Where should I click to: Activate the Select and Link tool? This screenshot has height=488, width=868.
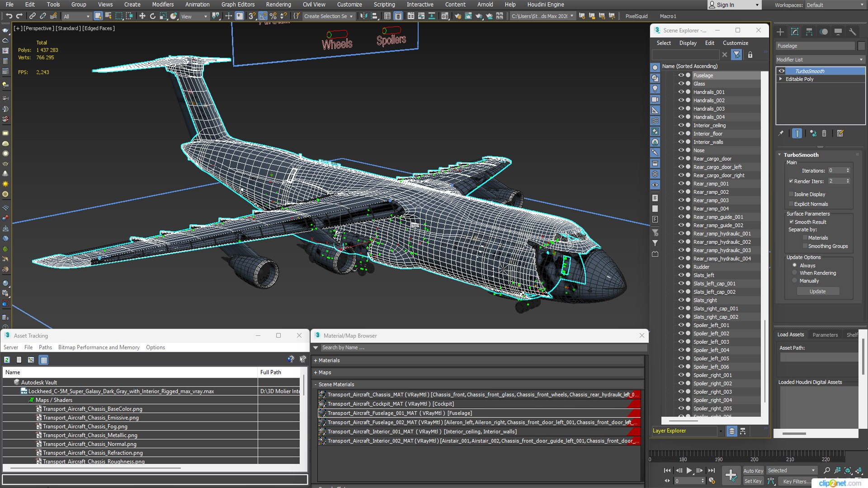33,16
